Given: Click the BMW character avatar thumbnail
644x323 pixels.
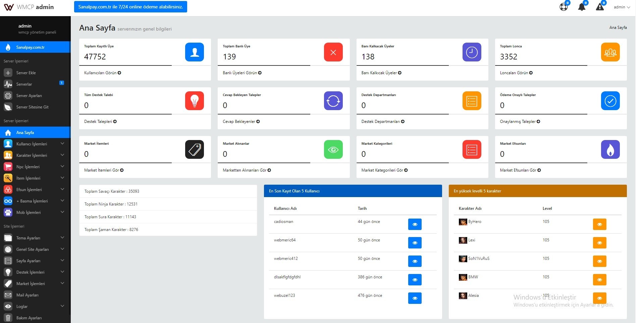Looking at the screenshot, I should (x=463, y=277).
